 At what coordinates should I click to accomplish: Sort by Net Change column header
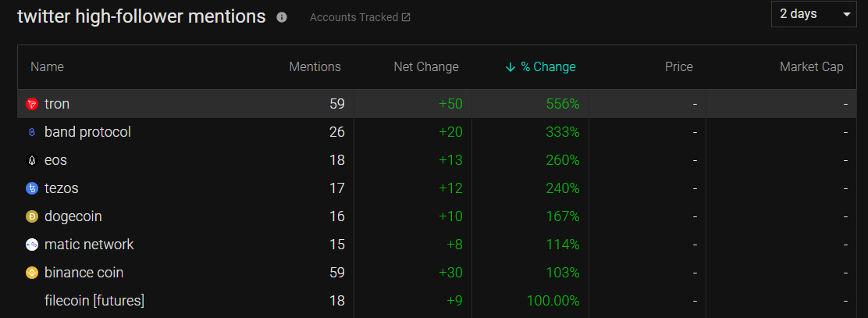tap(426, 67)
